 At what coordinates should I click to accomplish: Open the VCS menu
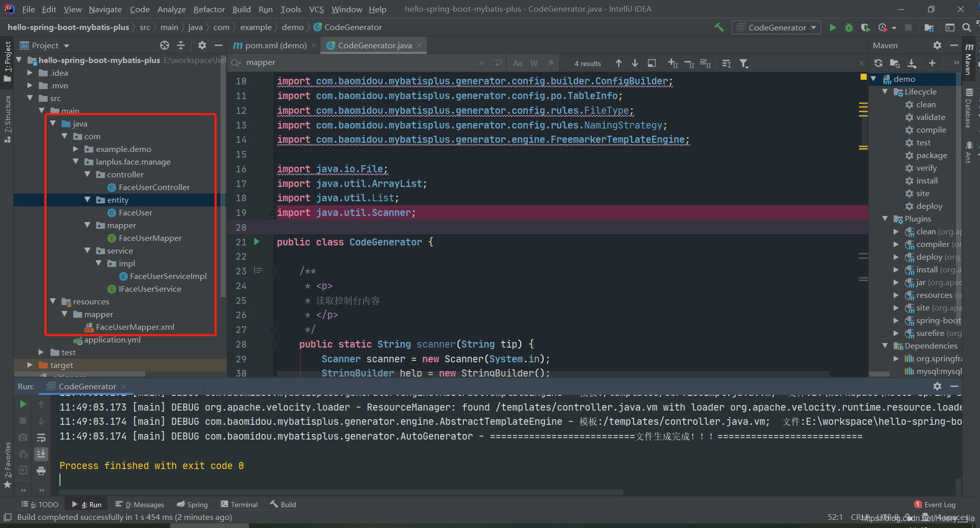(x=317, y=9)
